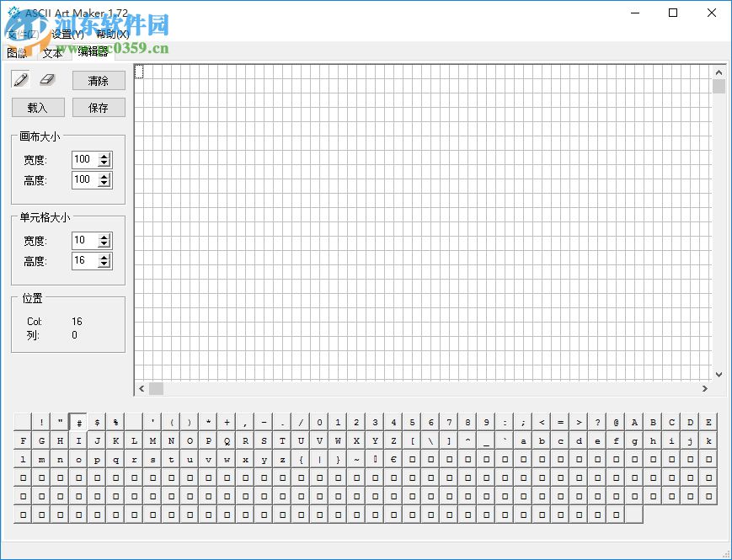The image size is (732, 560).
Task: Switch to the 文本 tab
Action: tap(51, 52)
